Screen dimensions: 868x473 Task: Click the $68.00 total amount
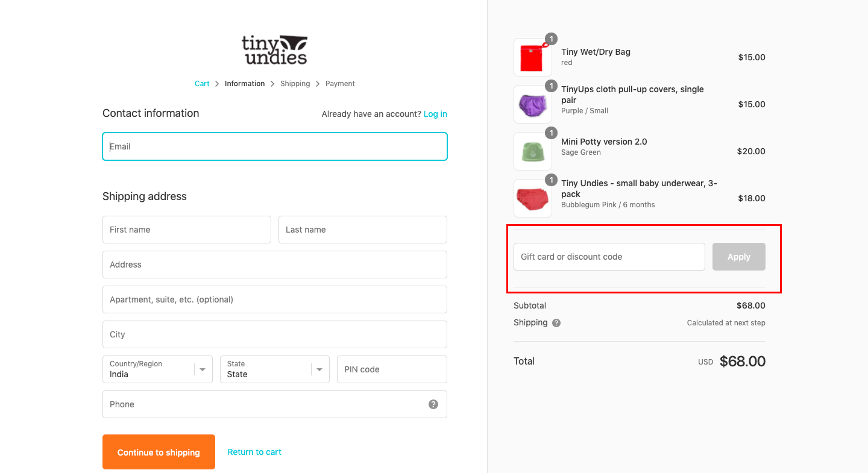pyautogui.click(x=743, y=362)
